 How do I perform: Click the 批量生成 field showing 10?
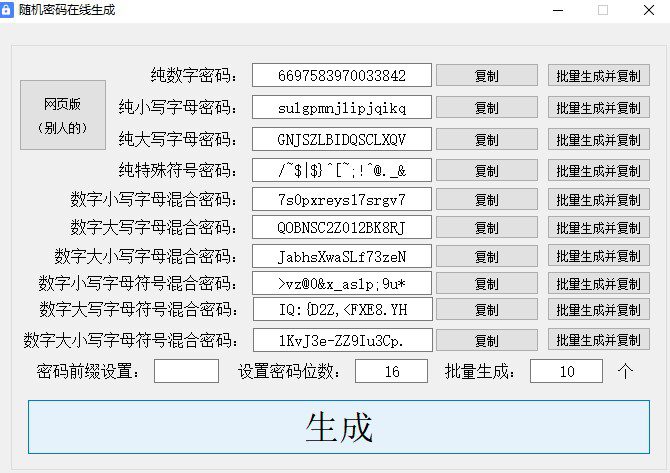point(566,371)
